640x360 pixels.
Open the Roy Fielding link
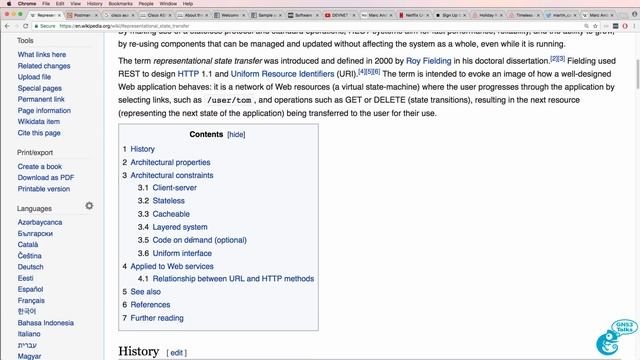[x=429, y=61]
